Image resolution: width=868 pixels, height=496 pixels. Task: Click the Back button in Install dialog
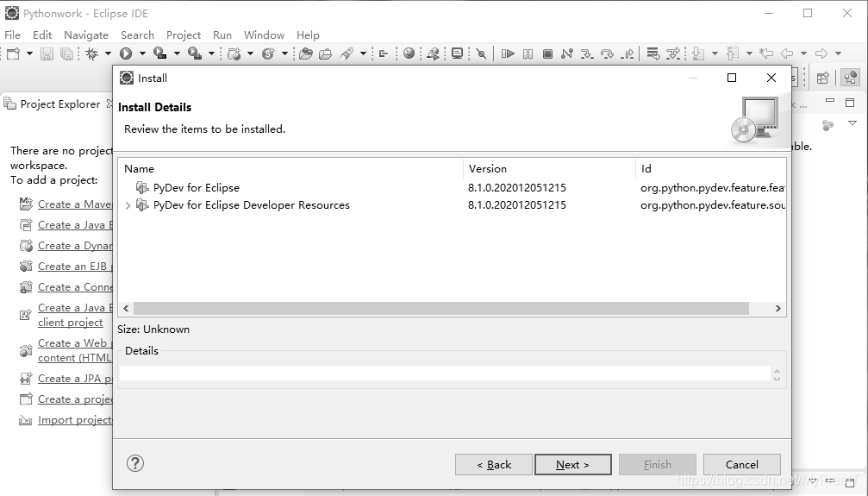pos(494,464)
